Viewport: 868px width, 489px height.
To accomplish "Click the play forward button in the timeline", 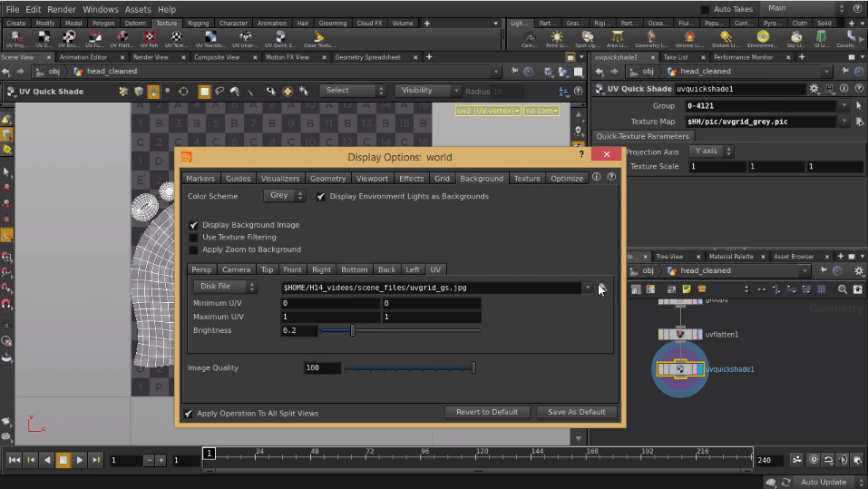I will [79, 460].
